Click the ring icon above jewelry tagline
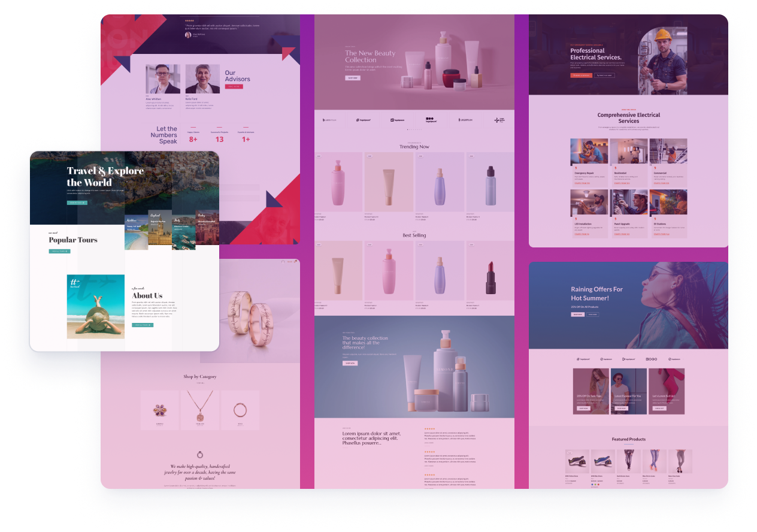Viewport: 757px width, 532px height. tap(200, 455)
